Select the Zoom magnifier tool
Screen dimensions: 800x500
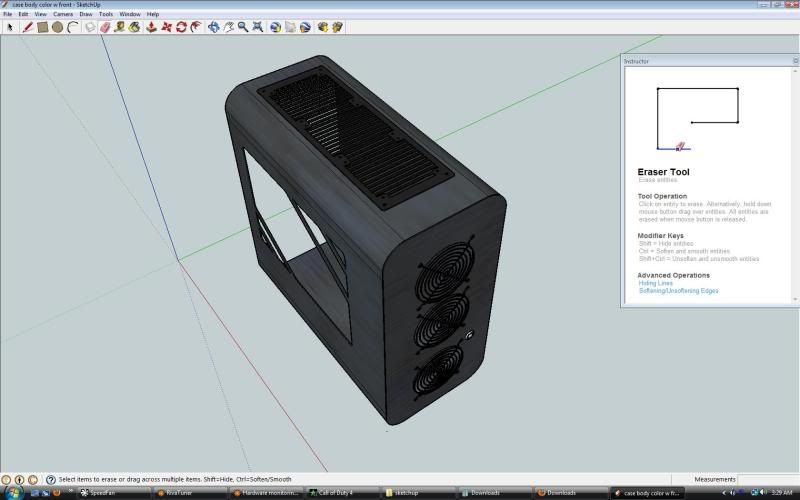click(x=243, y=27)
